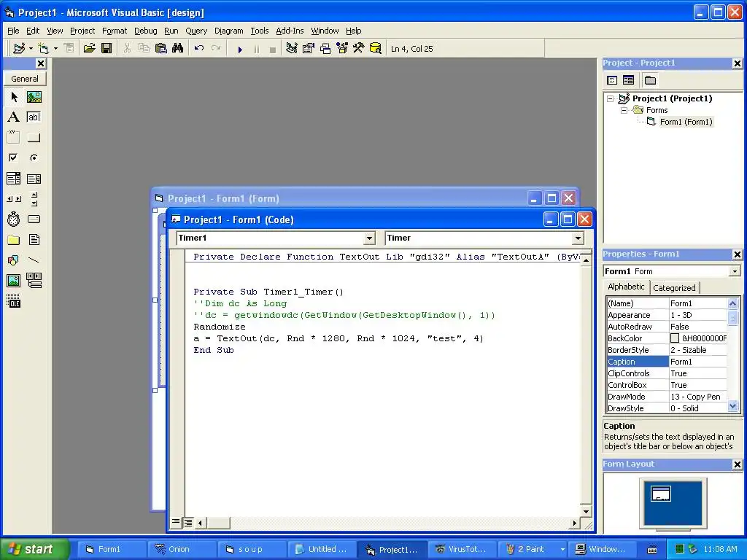Select the ComboBox control tool

click(x=14, y=179)
